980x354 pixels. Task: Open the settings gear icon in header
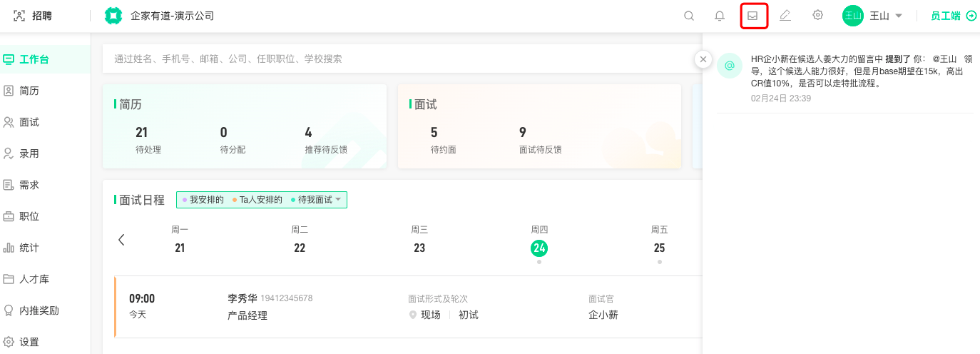click(818, 16)
